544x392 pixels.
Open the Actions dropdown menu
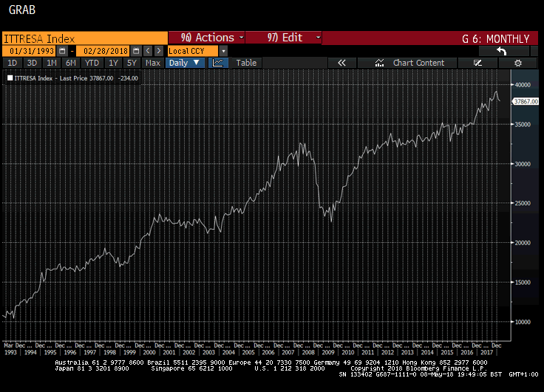click(208, 38)
